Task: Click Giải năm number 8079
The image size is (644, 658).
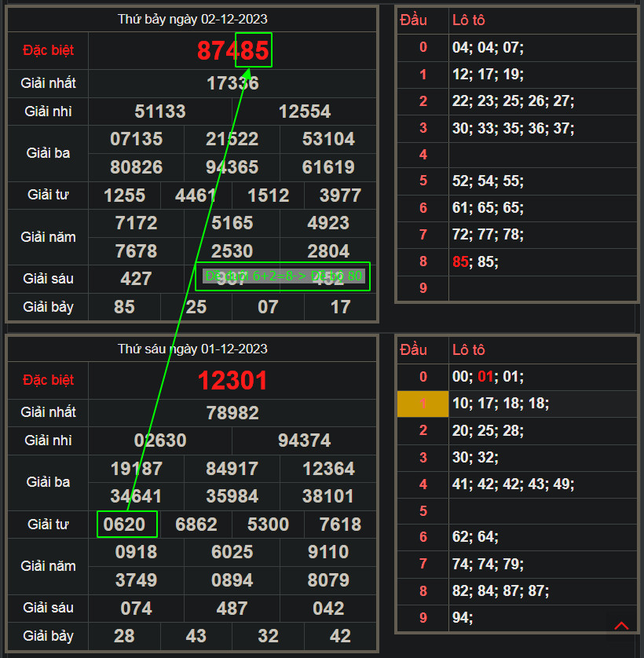Action: pyautogui.click(x=328, y=580)
